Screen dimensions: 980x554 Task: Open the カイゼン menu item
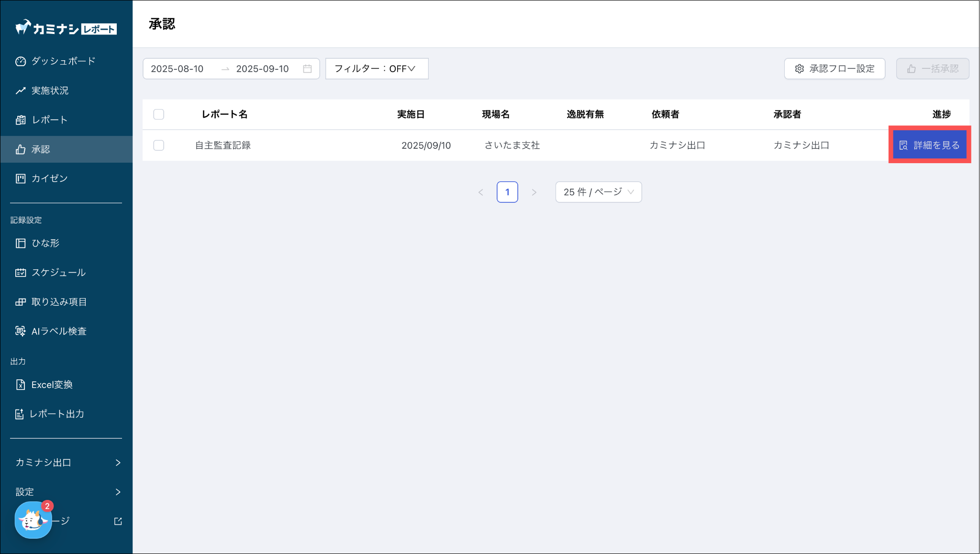(49, 178)
